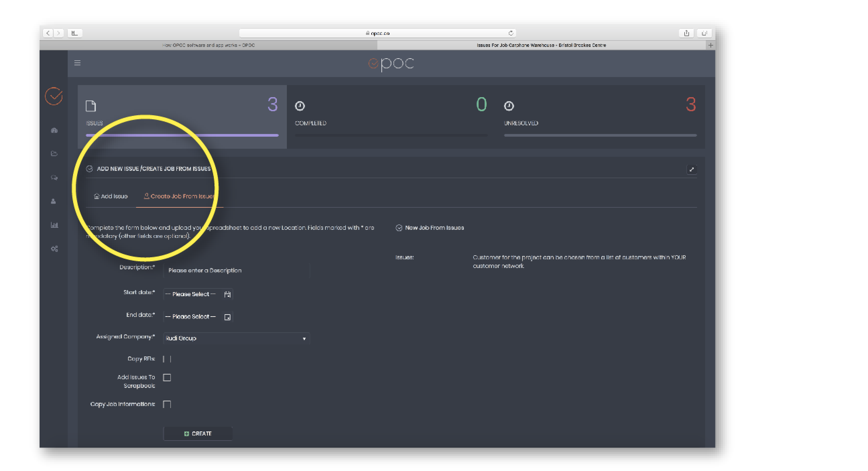This screenshot has width=868, height=471.
Task: Enable Add Issues To Scrapbook checkbox
Action: tap(167, 378)
